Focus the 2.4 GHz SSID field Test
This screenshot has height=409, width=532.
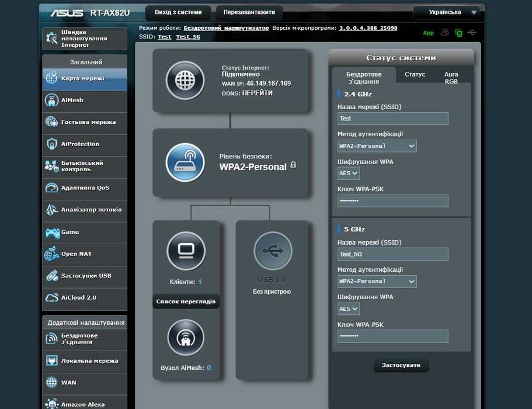392,119
